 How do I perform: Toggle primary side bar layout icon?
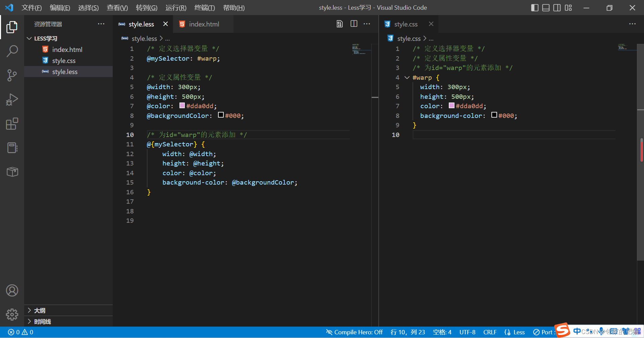pyautogui.click(x=535, y=8)
